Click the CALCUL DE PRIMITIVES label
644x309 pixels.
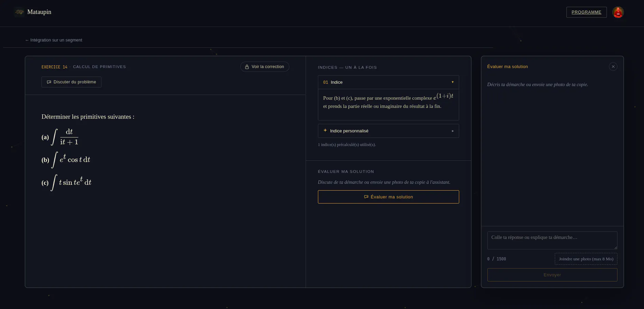[99, 67]
